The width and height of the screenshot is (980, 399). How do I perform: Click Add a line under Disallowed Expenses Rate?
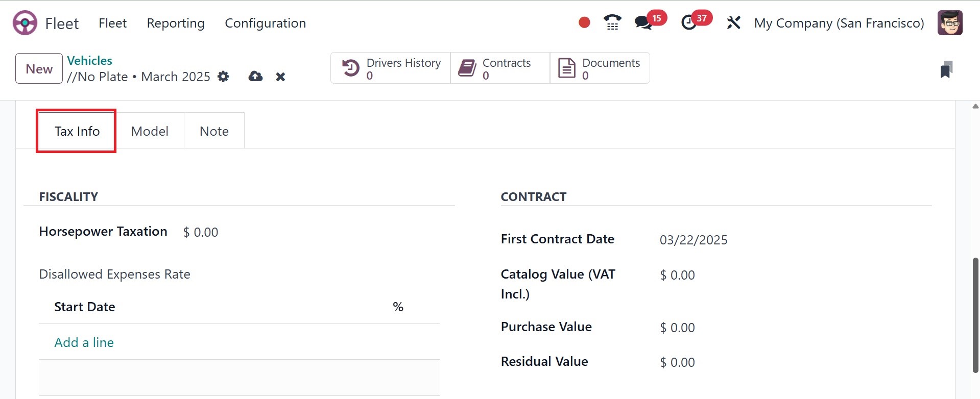[84, 342]
